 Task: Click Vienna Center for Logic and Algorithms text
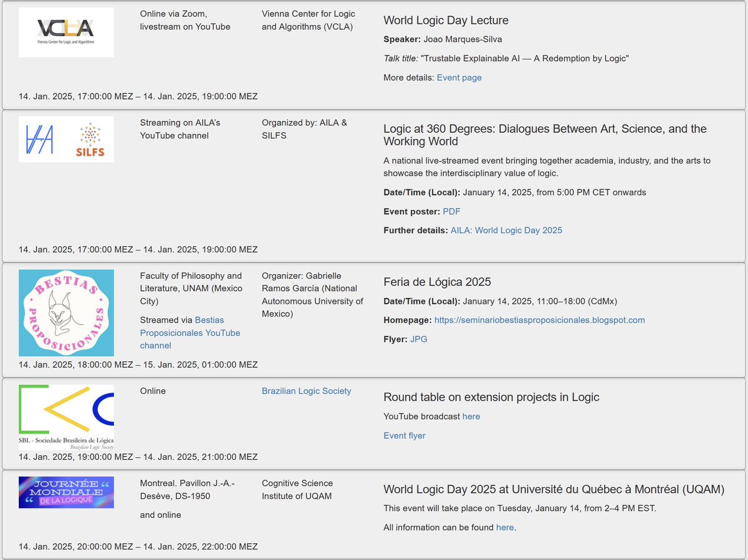[x=307, y=21]
